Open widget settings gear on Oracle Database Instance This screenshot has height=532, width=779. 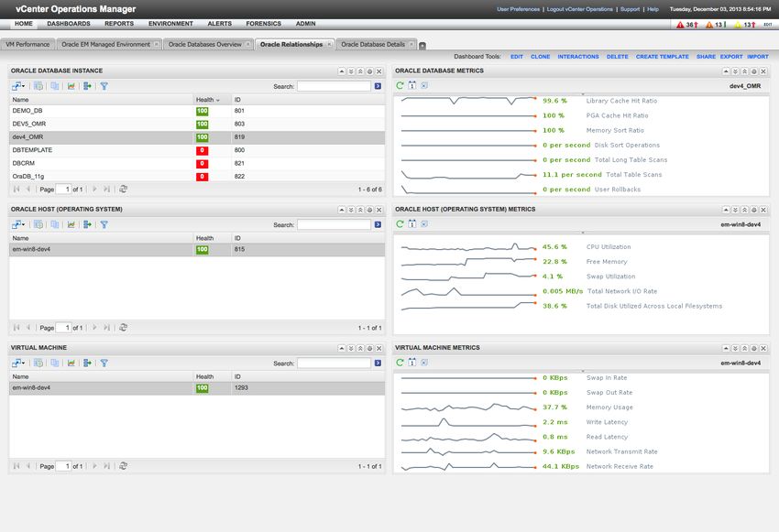[x=369, y=71]
